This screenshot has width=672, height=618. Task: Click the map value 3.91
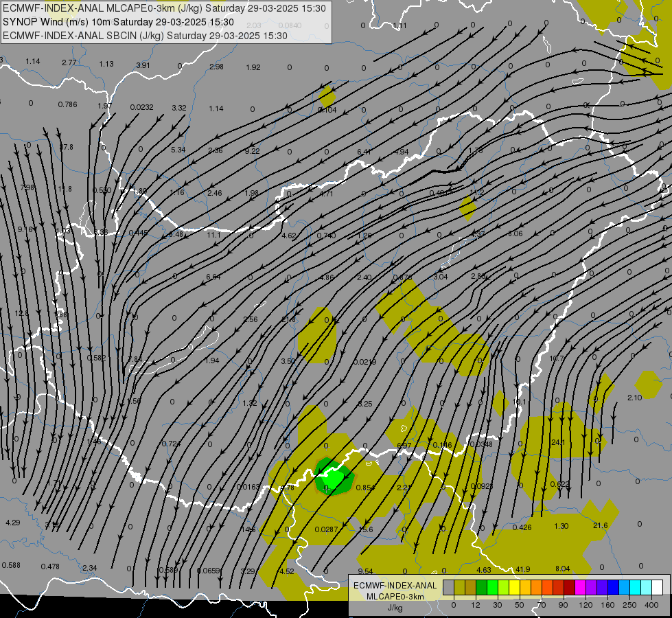pos(143,65)
